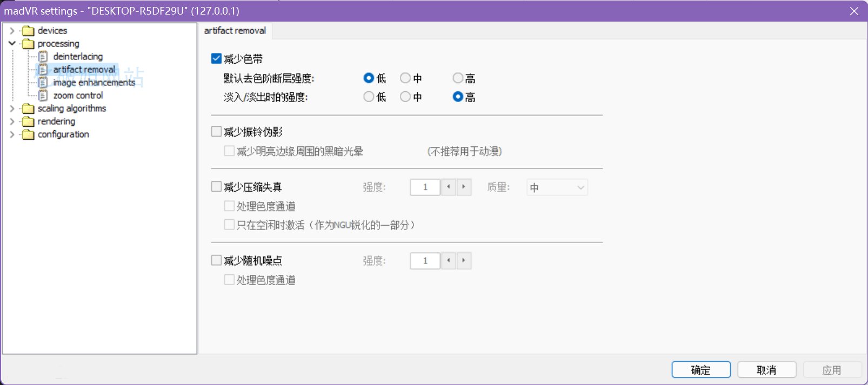This screenshot has width=868, height=385.
Task: Click the processing folder icon
Action: pyautogui.click(x=28, y=44)
